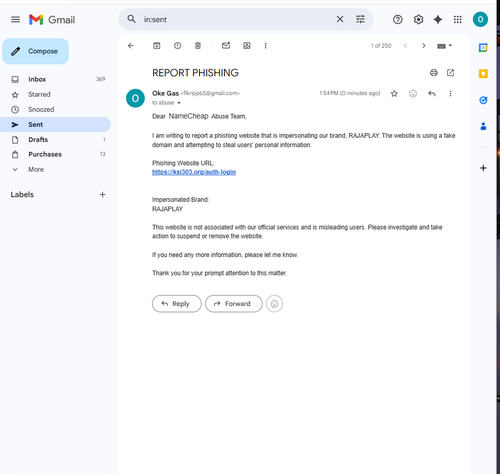Archive this email
Image resolution: width=500 pixels, height=474 pixels.
[x=157, y=46]
